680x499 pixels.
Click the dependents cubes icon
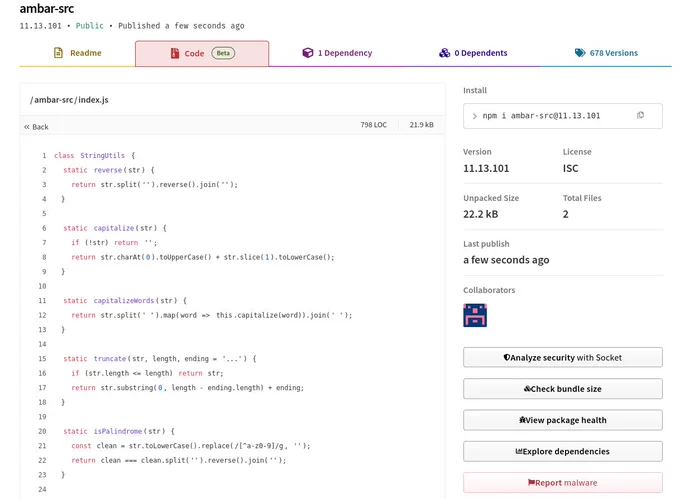click(445, 53)
